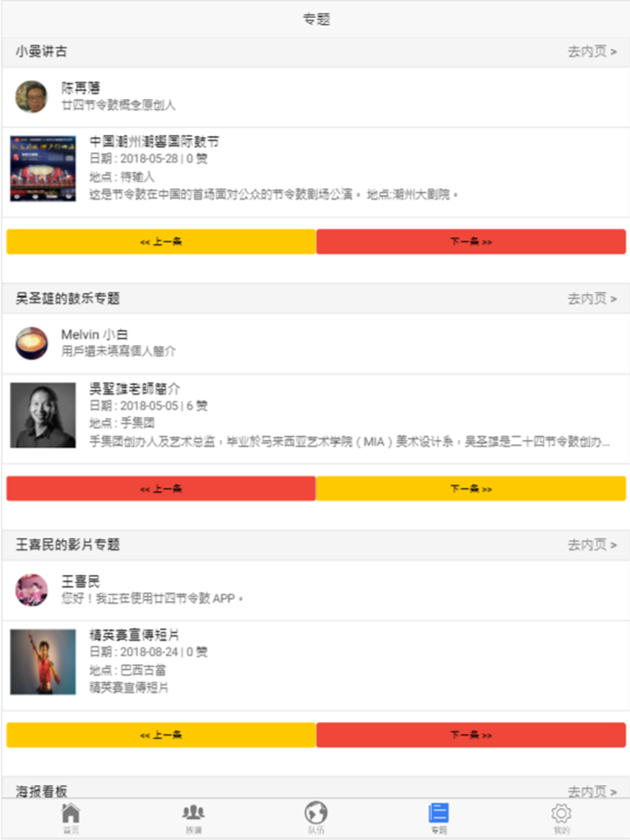Select the blue 专题 document icon tab

pos(438,817)
